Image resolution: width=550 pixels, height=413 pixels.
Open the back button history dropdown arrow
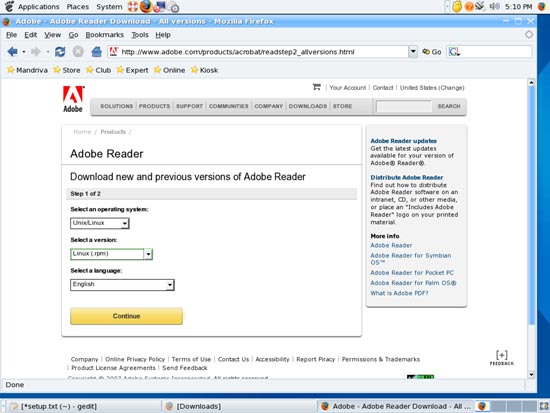click(24, 52)
